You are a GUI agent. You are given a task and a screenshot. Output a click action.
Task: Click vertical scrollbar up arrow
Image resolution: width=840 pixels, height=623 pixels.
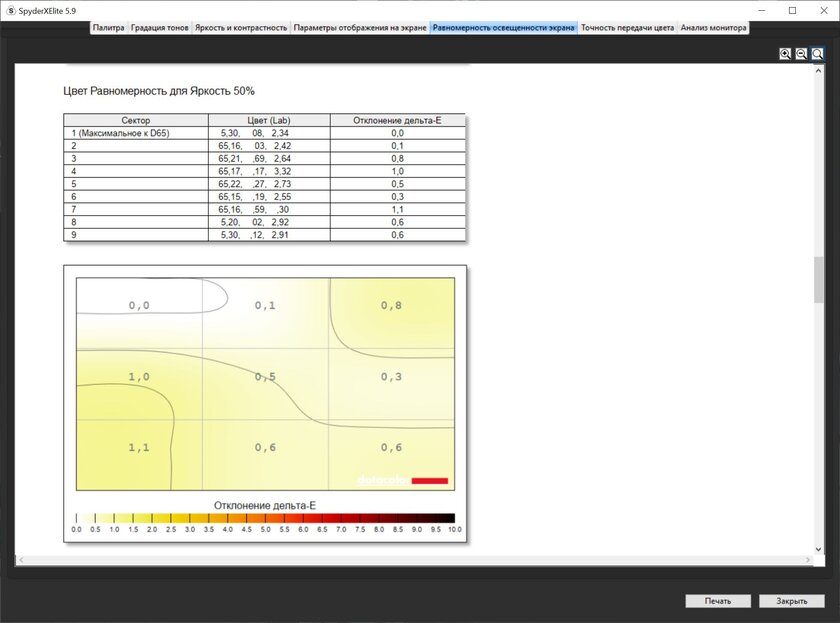[818, 71]
